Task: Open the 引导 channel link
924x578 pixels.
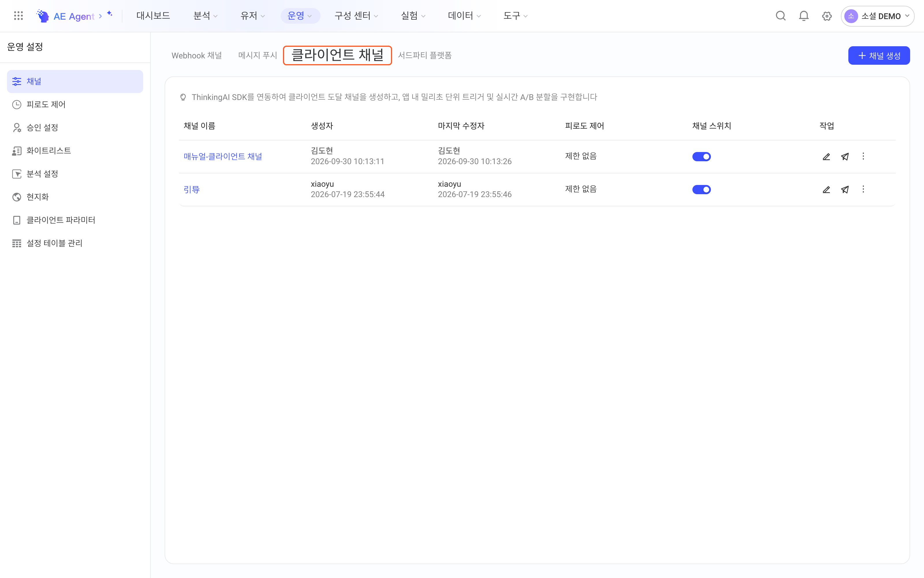Action: [x=192, y=190]
